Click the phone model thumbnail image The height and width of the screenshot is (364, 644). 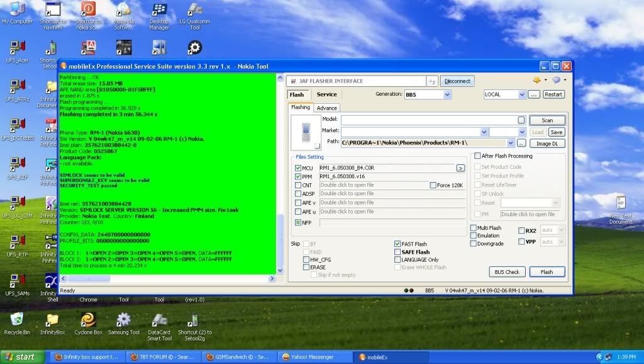[x=306, y=132]
